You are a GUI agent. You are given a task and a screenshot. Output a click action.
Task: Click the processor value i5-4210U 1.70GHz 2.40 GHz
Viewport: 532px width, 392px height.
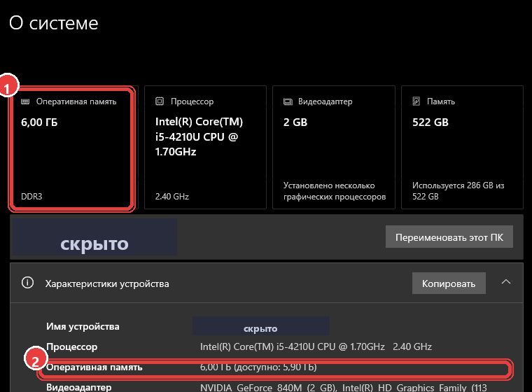[x=316, y=347]
